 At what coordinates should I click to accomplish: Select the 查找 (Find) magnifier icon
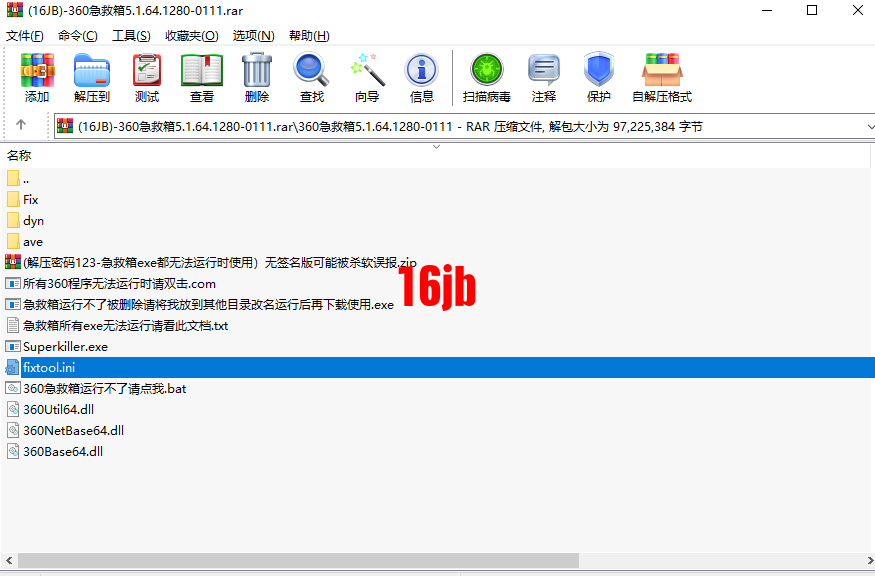[310, 77]
